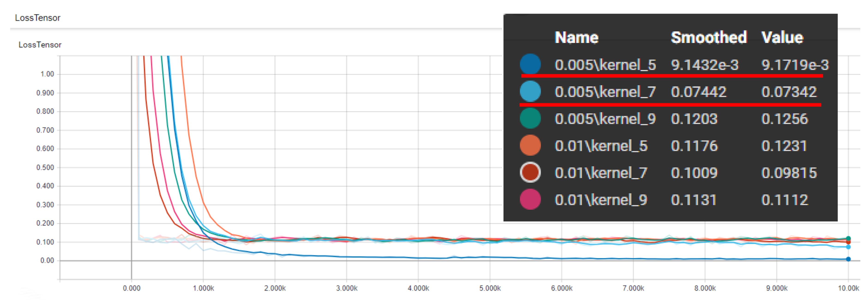The image size is (868, 300).
Task: Click the value 0.09815 in tooltip
Action: click(x=789, y=173)
